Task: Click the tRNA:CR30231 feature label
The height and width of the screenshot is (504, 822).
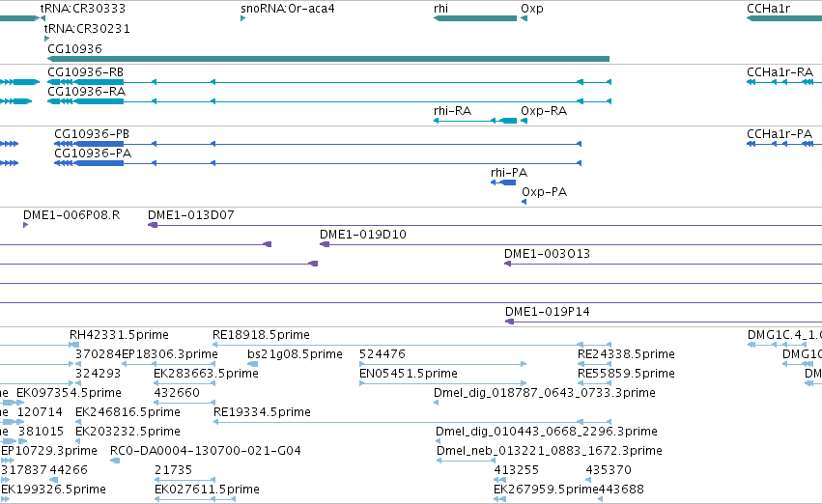Action: point(87,28)
